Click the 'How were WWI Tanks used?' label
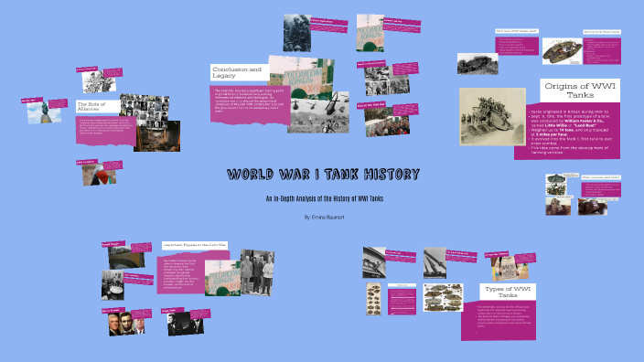Viewport: 644px width, 362px height. coord(517,31)
